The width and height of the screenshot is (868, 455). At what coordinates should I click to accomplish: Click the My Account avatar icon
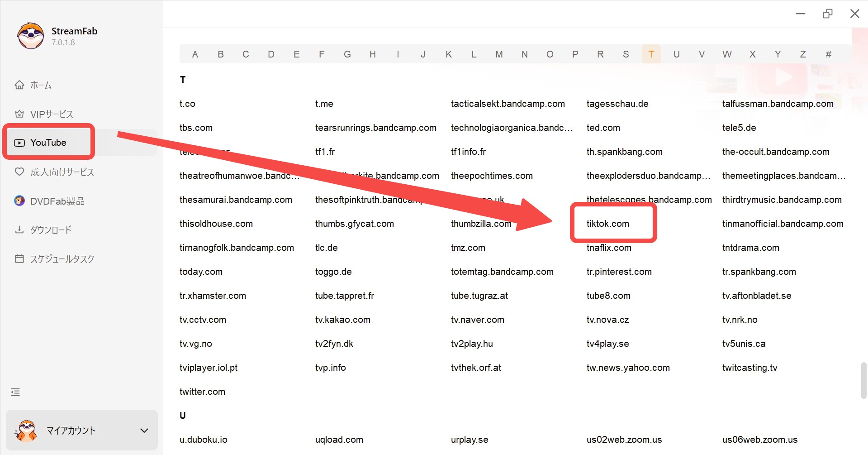coord(26,431)
